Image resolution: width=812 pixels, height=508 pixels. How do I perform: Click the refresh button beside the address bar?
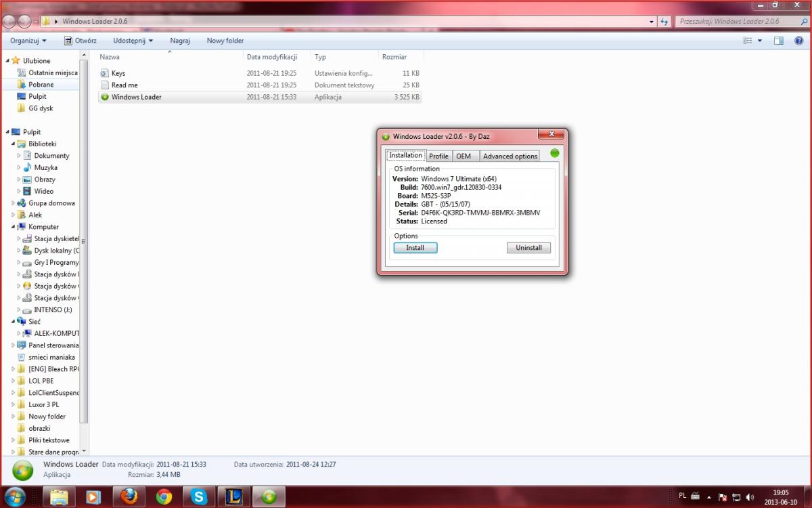tap(664, 21)
